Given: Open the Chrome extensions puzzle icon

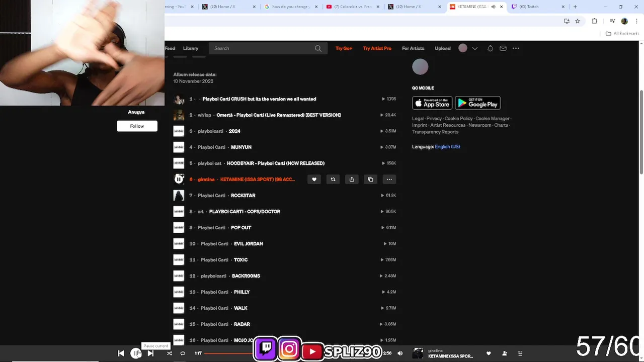Looking at the screenshot, I should pyautogui.click(x=594, y=21).
